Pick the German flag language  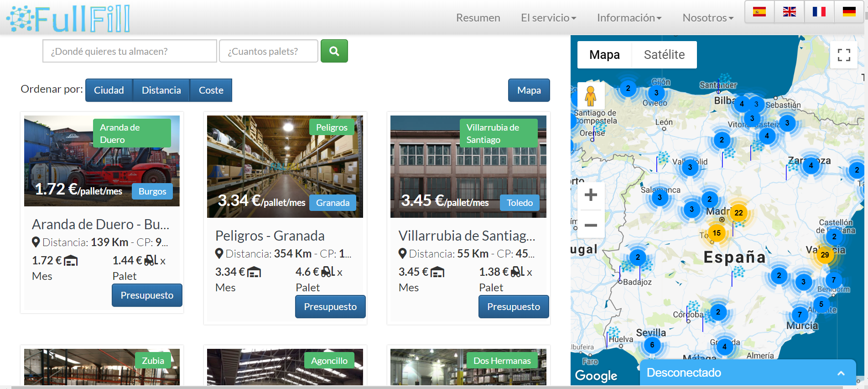849,12
